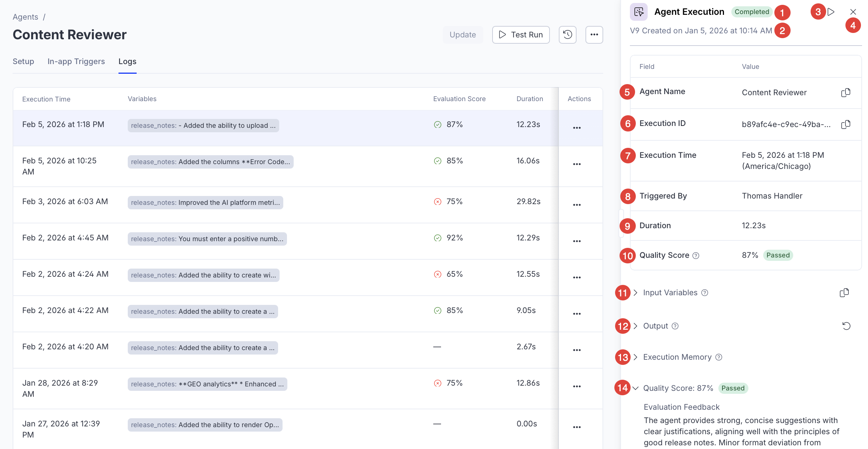Image resolution: width=868 pixels, height=449 pixels.
Task: Copy the Input Variables content
Action: (x=844, y=293)
